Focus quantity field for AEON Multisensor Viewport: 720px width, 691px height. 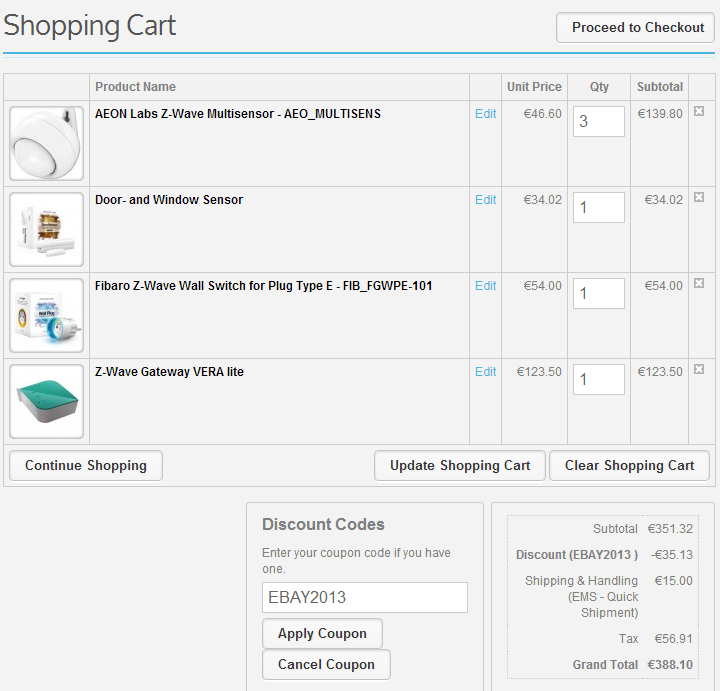[x=599, y=121]
